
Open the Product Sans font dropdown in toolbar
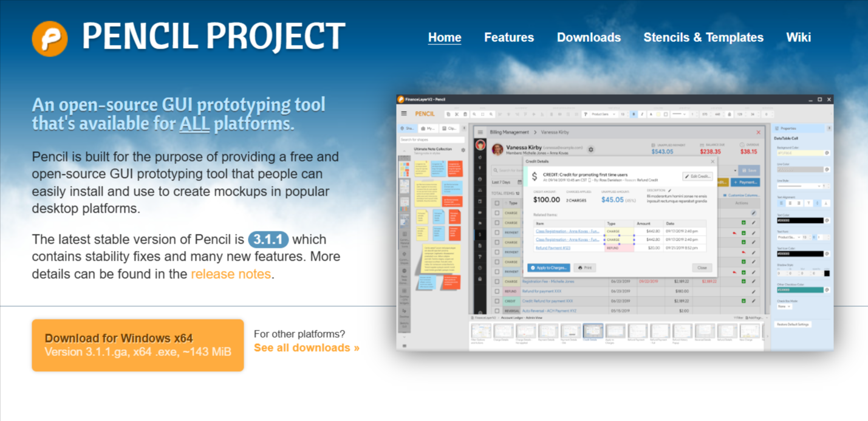[x=604, y=114]
